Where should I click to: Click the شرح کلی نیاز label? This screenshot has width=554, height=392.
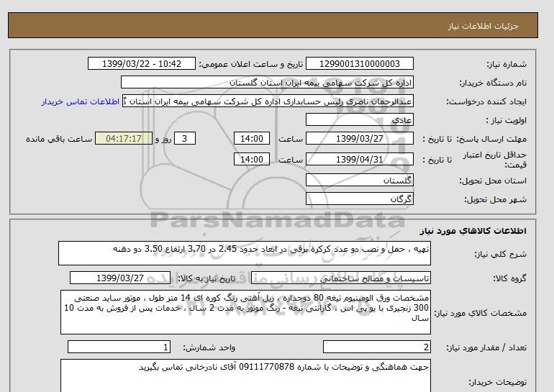pyautogui.click(x=500, y=254)
